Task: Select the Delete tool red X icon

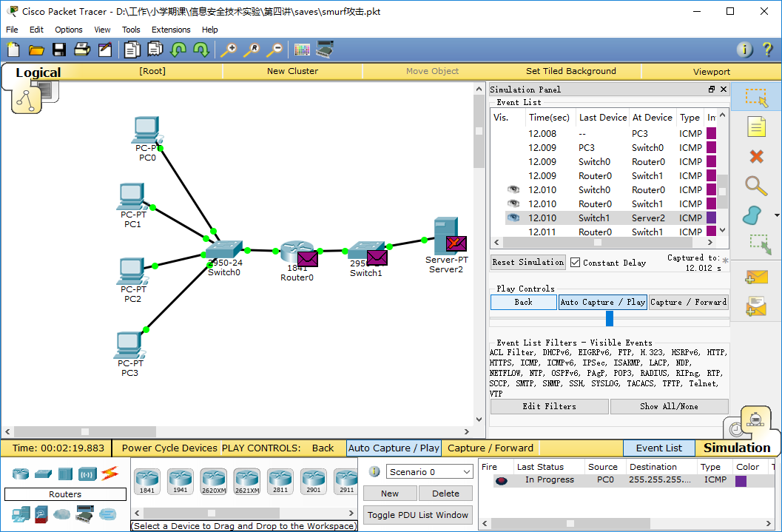Action: tap(756, 157)
